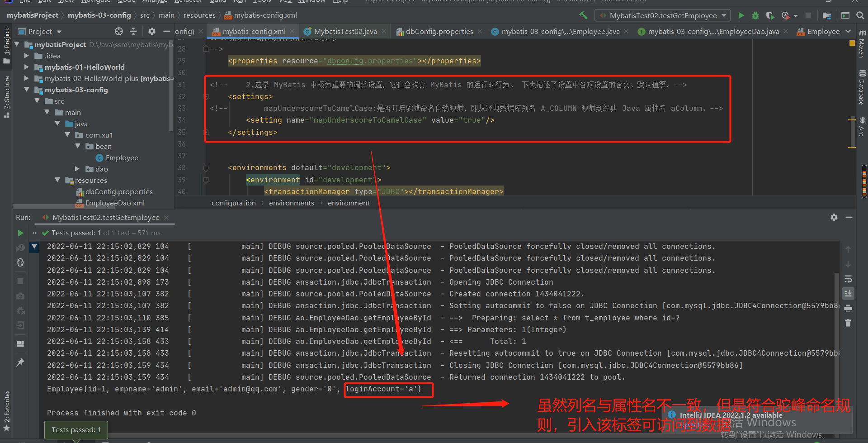Screen dimensions: 868x443
Task: Open the run anything window icon
Action: 845,15
